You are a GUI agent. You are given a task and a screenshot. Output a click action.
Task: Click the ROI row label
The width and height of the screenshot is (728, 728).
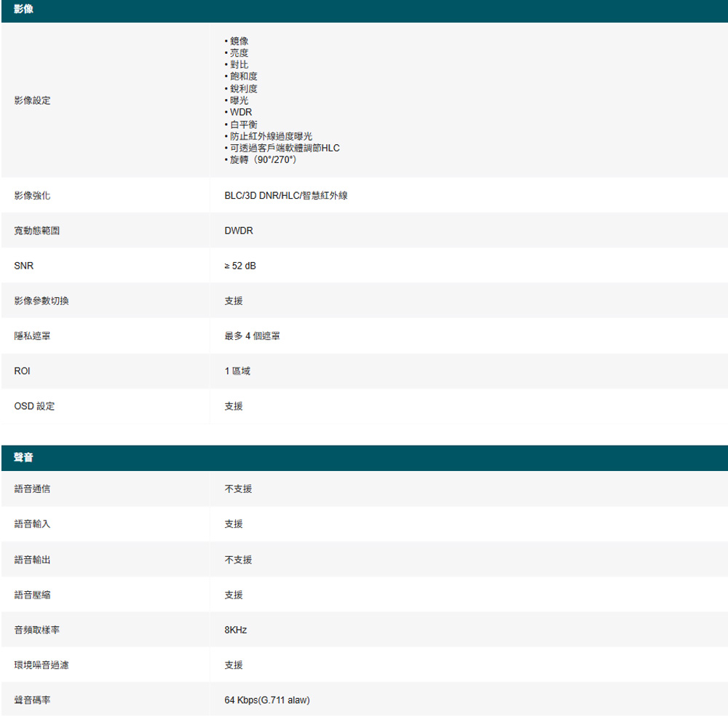coord(22,371)
